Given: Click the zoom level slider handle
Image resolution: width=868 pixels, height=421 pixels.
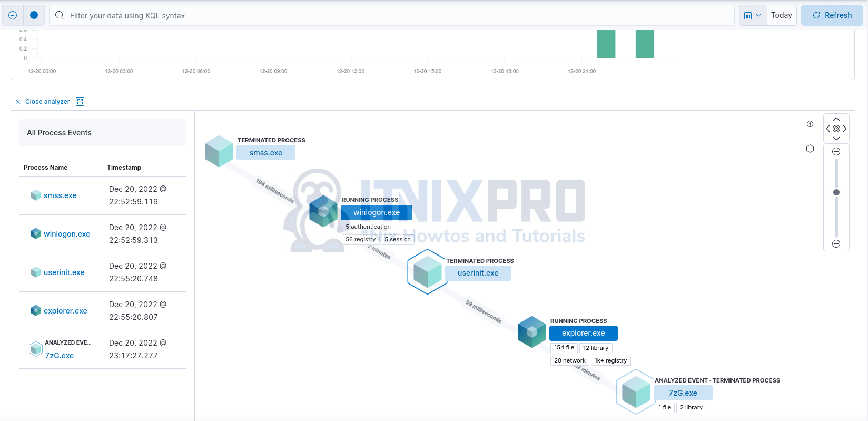Looking at the screenshot, I should coord(836,192).
